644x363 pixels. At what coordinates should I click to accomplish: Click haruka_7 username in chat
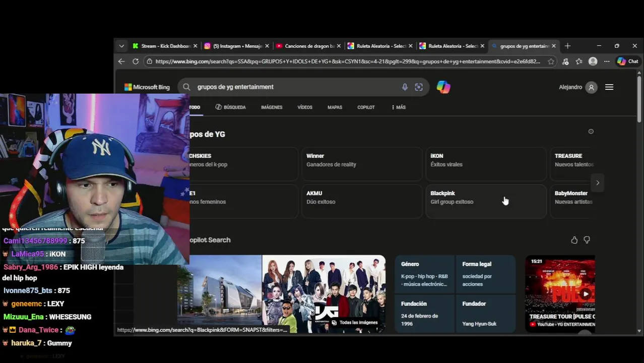pos(27,343)
